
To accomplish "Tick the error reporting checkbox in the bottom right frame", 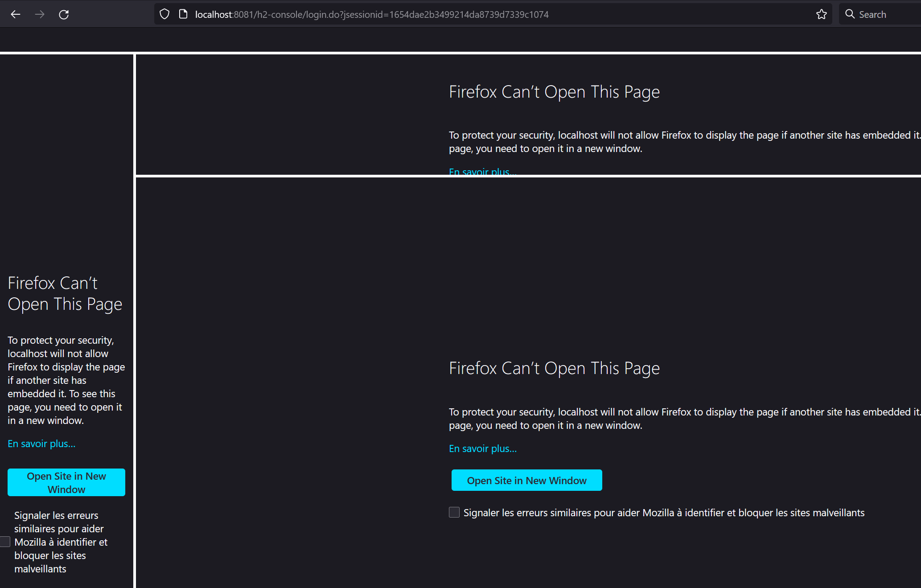I will [454, 512].
